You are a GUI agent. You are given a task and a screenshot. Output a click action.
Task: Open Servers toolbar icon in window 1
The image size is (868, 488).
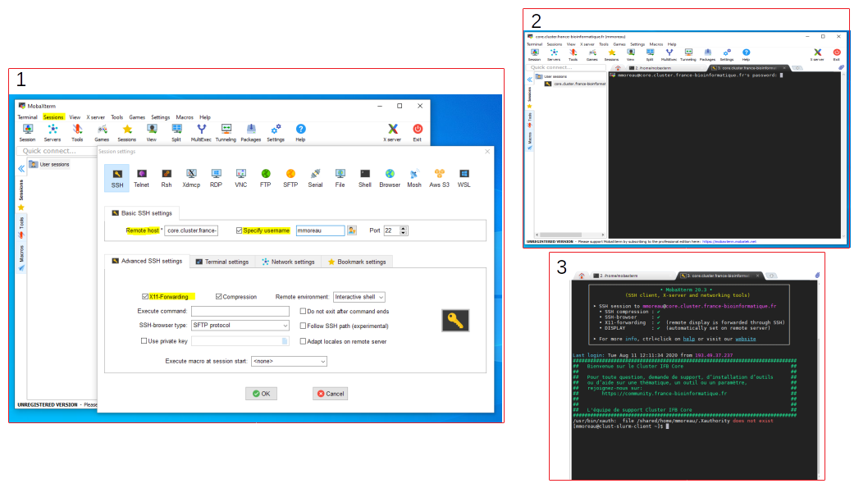tap(53, 133)
